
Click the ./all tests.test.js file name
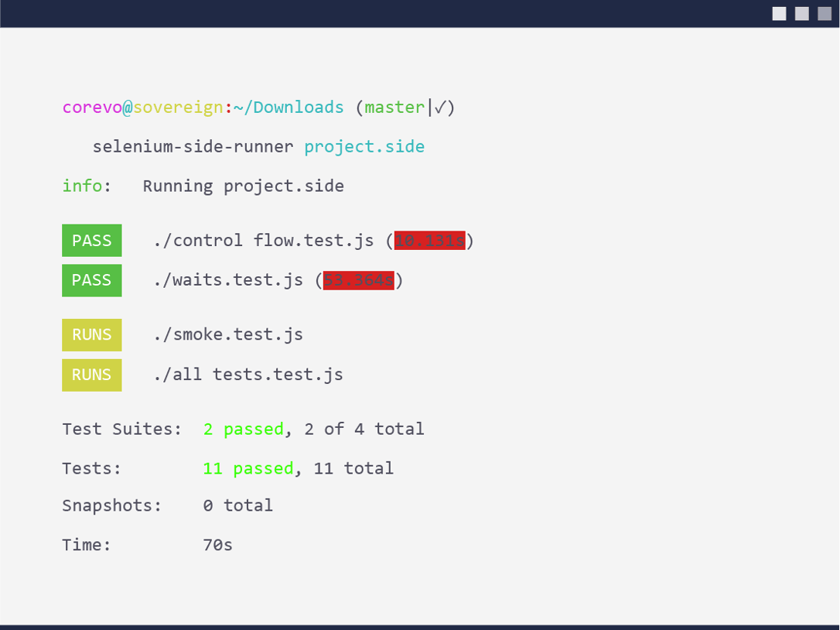pos(248,375)
